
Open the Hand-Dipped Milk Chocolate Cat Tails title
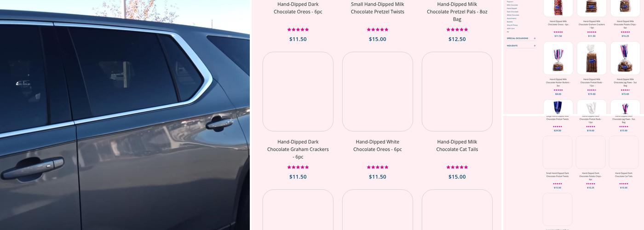(x=457, y=145)
